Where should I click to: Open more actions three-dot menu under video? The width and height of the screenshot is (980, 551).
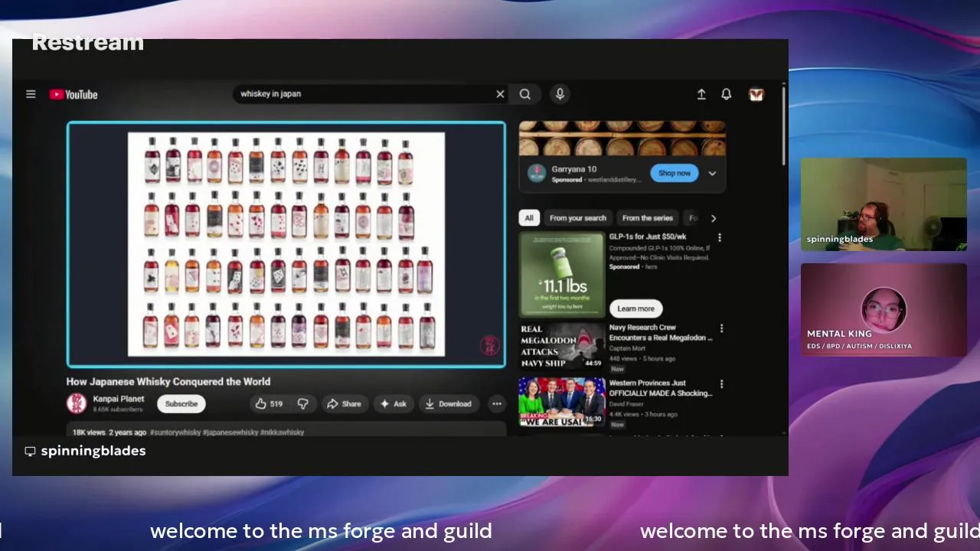(497, 404)
